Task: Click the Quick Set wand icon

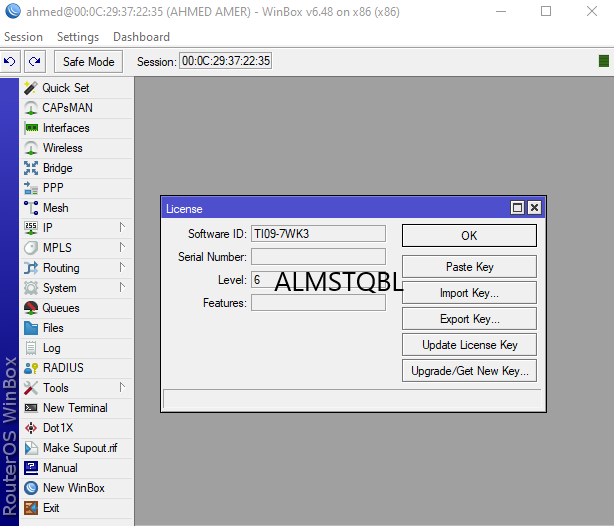Action: tap(31, 88)
